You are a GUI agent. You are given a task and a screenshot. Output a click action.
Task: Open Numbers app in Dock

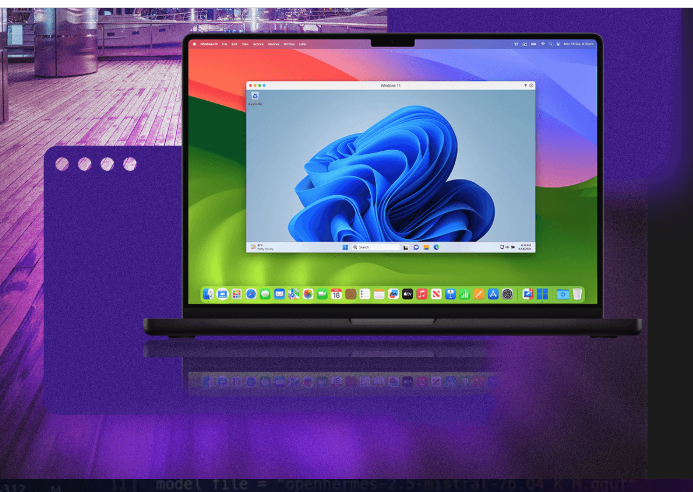(x=464, y=294)
